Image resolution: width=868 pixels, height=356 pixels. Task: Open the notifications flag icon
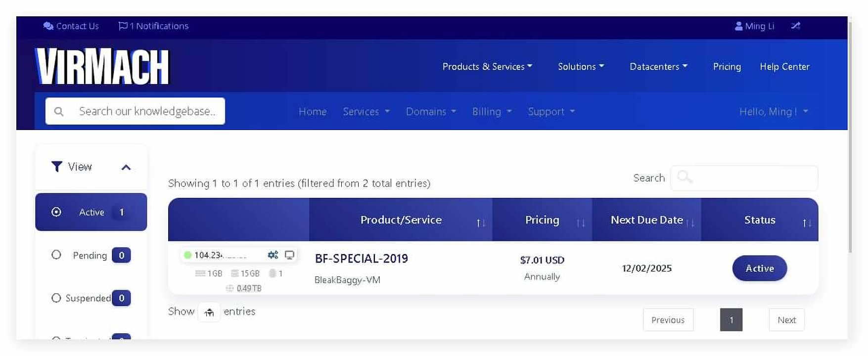pyautogui.click(x=123, y=26)
